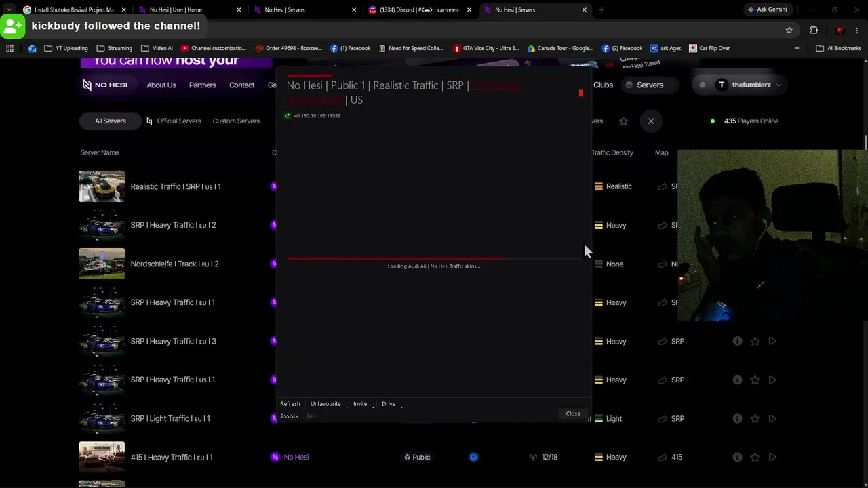
Task: Close the server details dialog
Action: pyautogui.click(x=573, y=413)
